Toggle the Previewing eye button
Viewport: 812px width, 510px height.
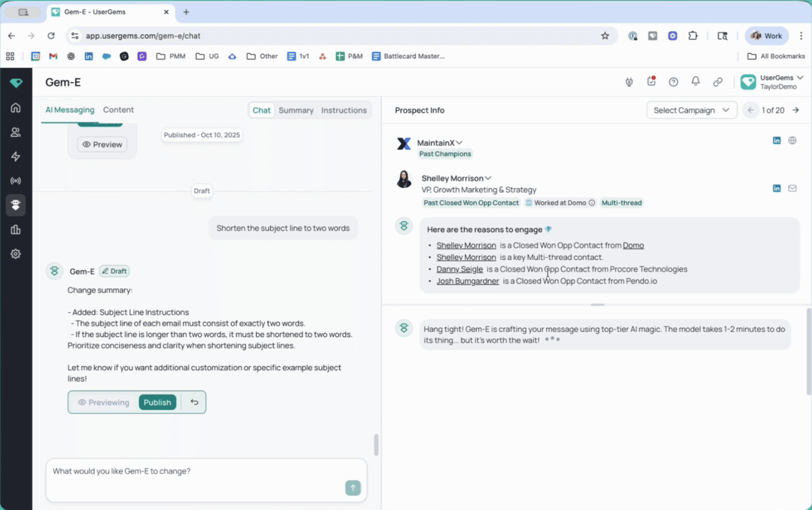103,403
